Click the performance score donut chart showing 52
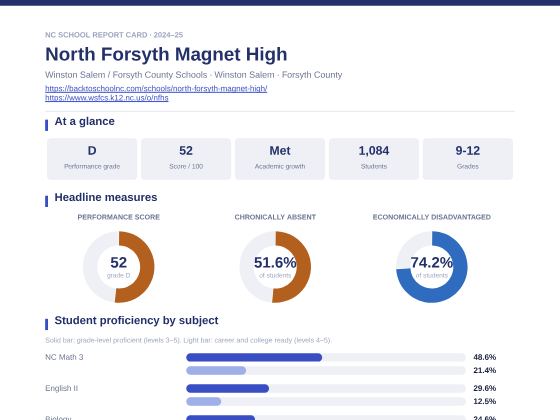 click(119, 267)
